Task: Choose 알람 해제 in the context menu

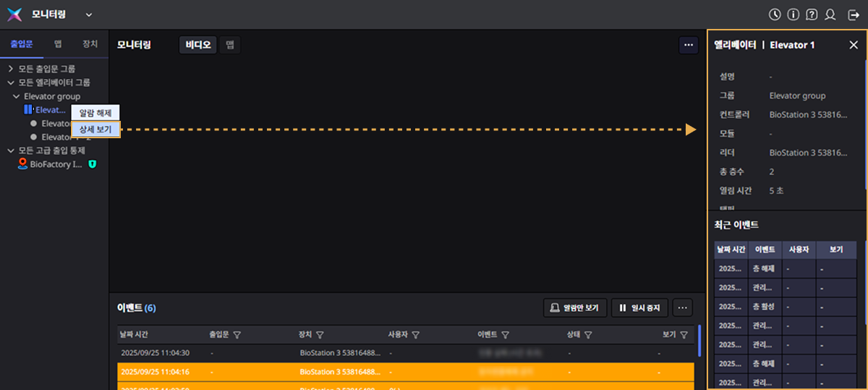Action: (95, 113)
